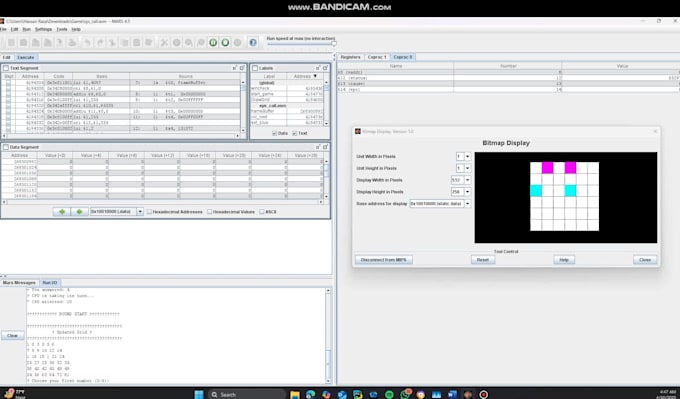Open MARS Help via blue toolbar icon
Image resolution: width=680 pixels, height=399 pixels.
click(x=253, y=43)
